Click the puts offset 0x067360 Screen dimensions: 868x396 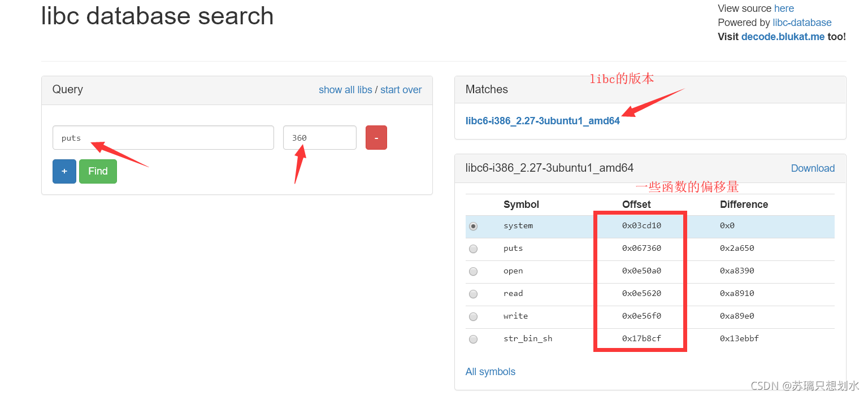click(x=641, y=248)
